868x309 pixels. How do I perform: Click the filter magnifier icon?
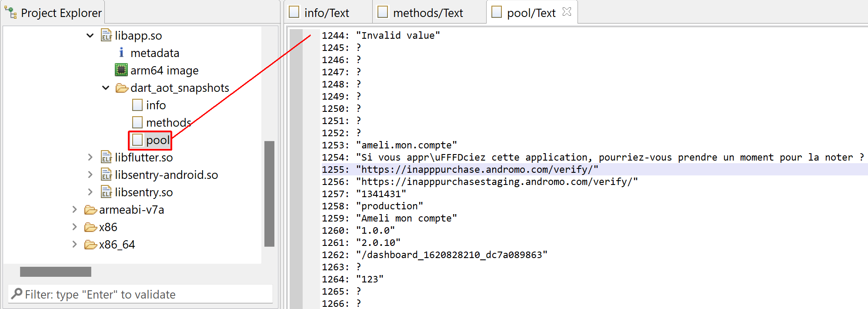click(x=17, y=294)
